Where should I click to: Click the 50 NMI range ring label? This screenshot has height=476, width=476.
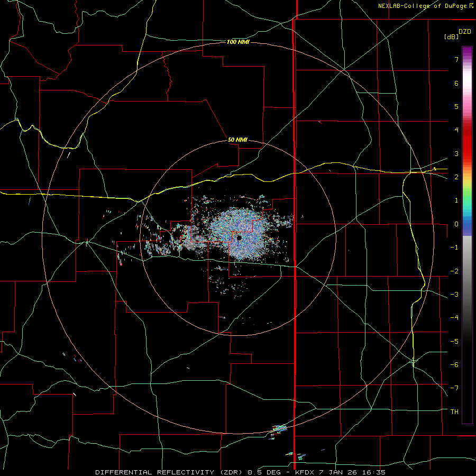[x=237, y=140]
